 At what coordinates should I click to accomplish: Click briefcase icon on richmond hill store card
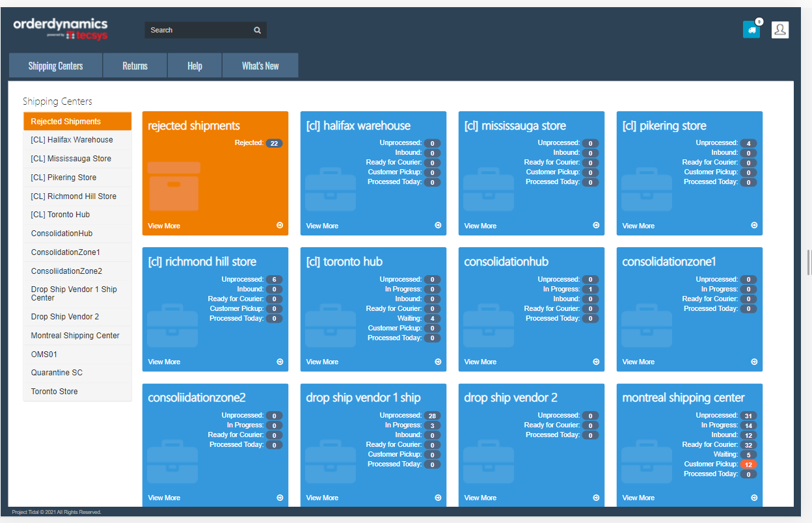click(x=172, y=325)
